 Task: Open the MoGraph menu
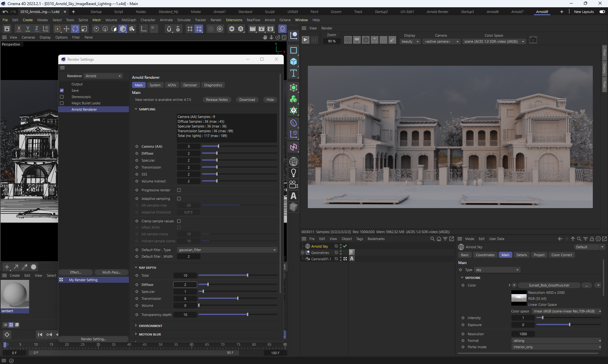[129, 20]
